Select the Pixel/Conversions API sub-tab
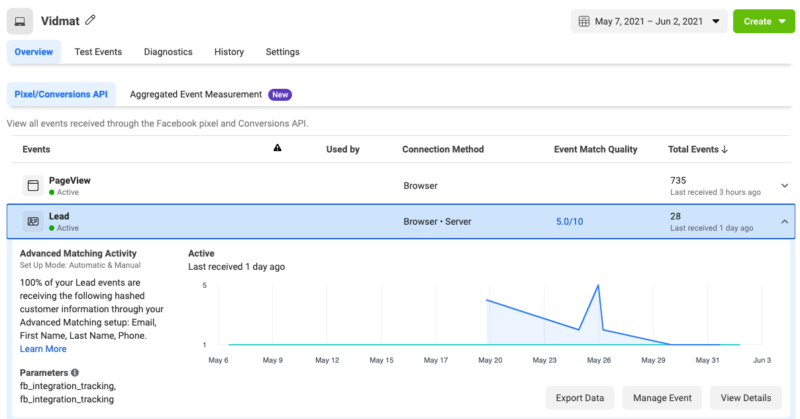This screenshot has height=419, width=800. pos(61,94)
